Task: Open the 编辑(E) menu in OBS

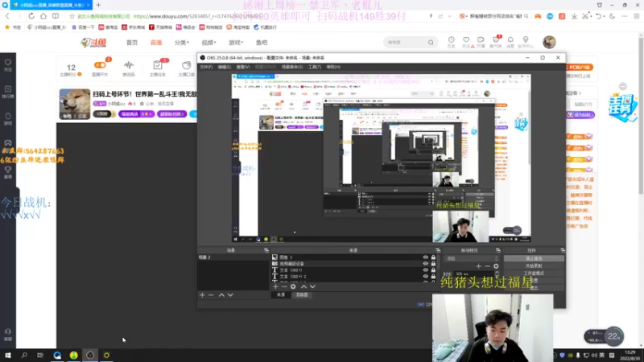Action: pyautogui.click(x=225, y=67)
